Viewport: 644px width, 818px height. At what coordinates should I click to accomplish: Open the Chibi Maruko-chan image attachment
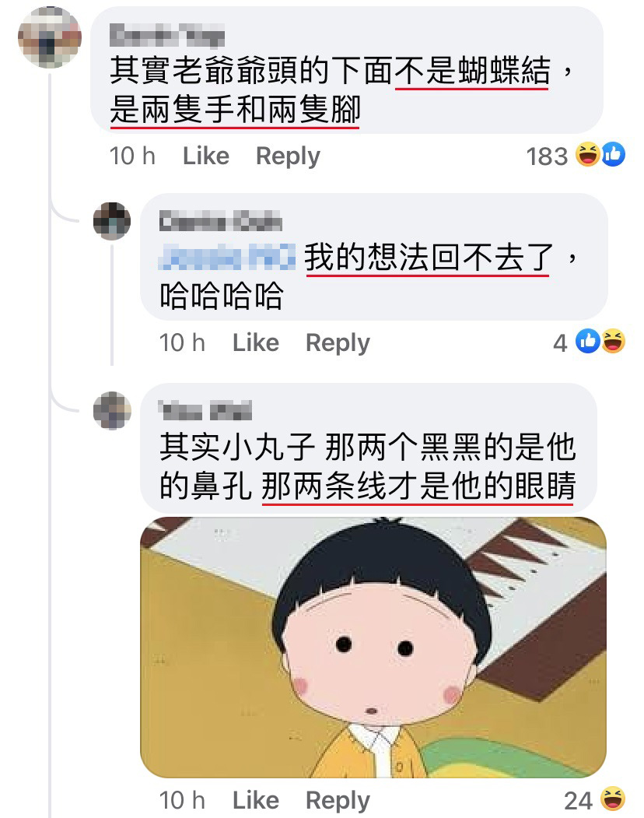[373, 647]
